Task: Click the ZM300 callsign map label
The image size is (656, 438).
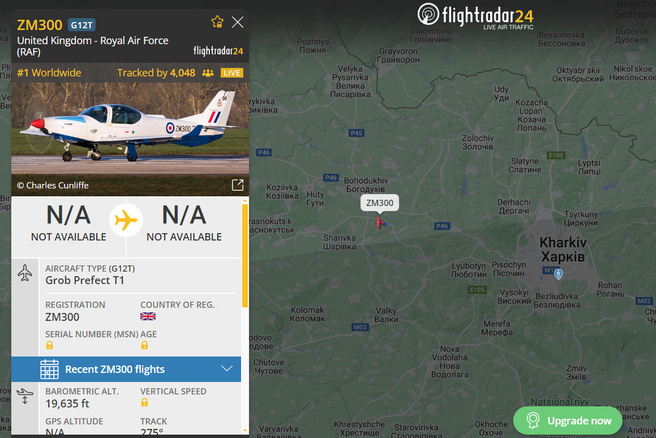Action: point(379,203)
